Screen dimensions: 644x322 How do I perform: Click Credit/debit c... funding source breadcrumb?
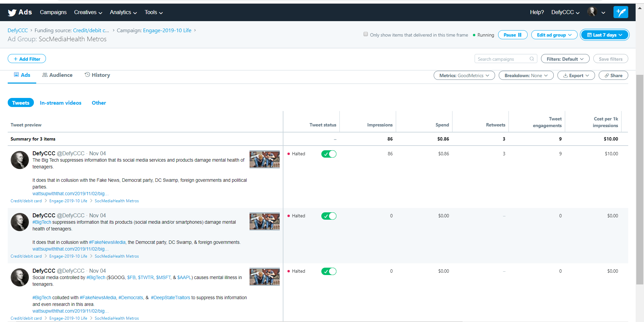click(91, 30)
